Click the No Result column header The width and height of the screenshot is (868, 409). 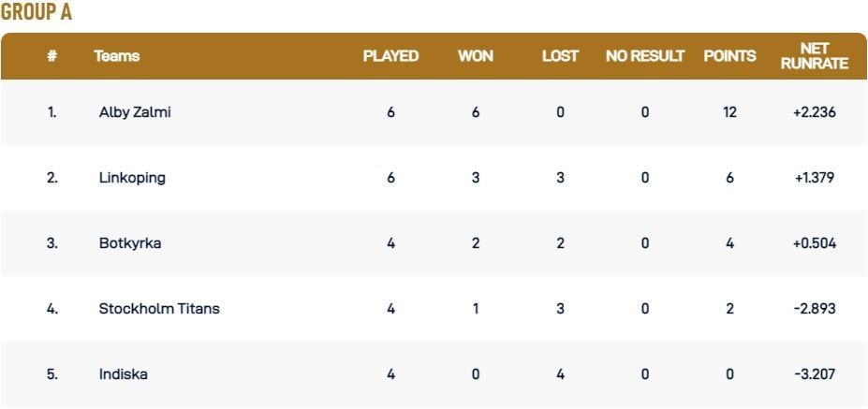(645, 56)
